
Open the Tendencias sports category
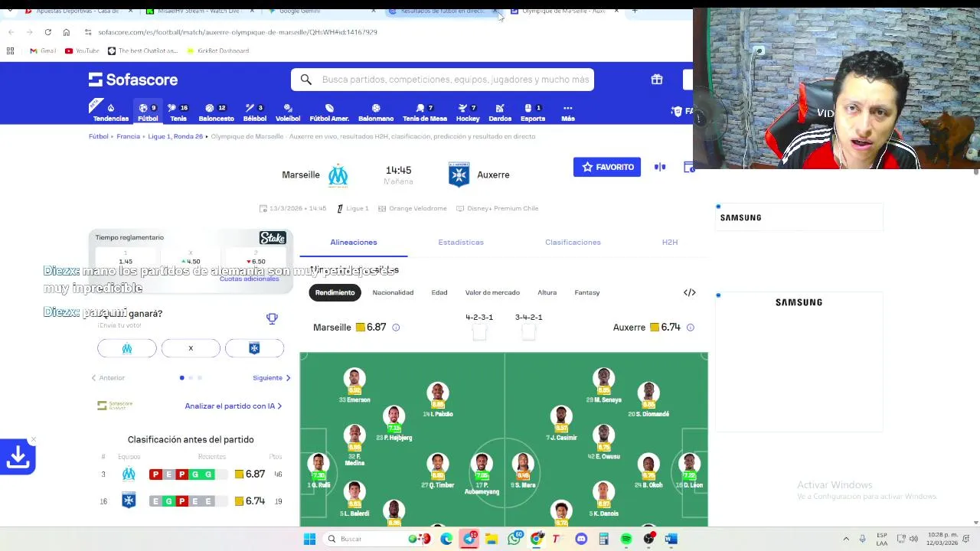point(111,112)
